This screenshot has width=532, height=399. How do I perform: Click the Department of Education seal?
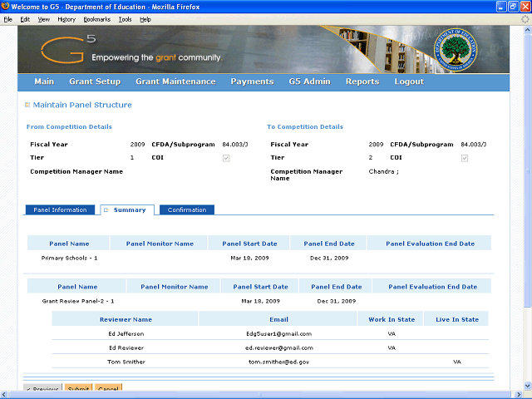coord(460,49)
